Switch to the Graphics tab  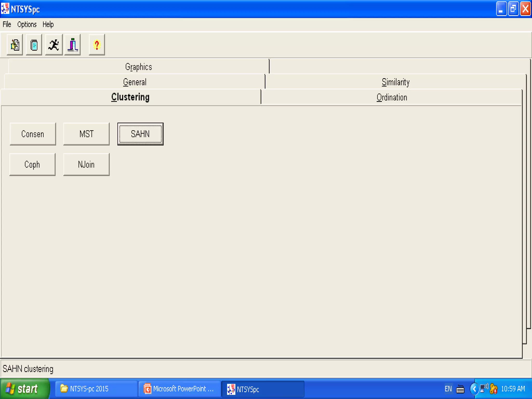[x=138, y=67]
